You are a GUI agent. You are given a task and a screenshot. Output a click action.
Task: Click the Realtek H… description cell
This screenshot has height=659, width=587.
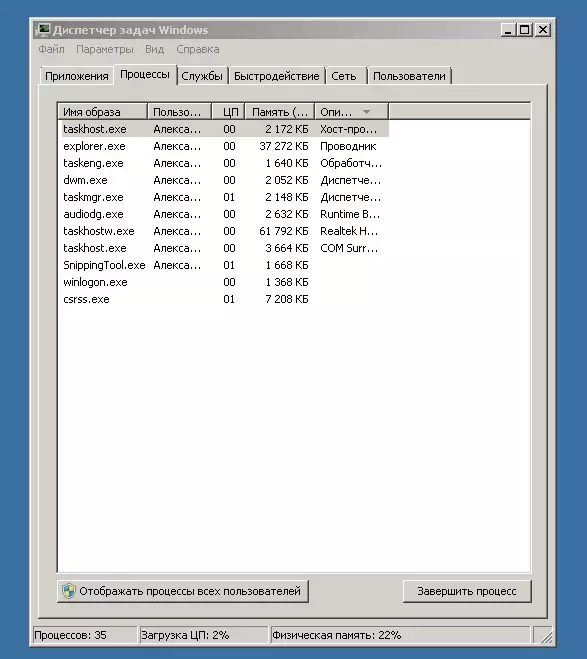click(349, 231)
